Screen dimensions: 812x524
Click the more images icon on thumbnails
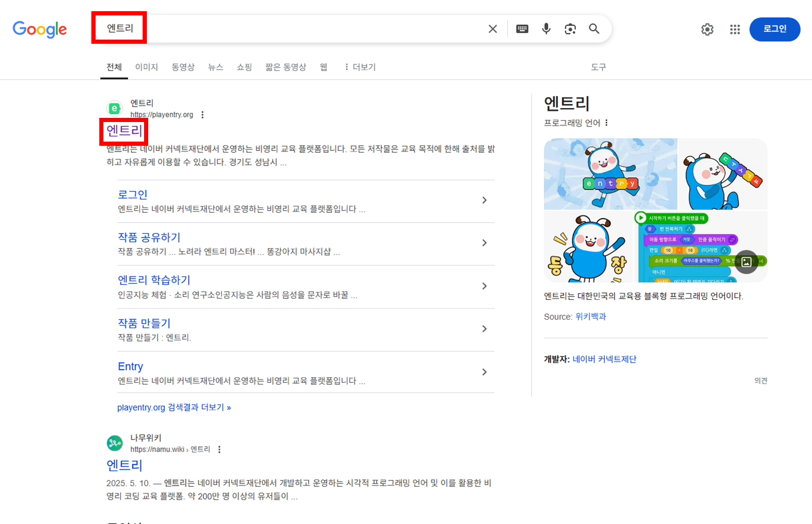(x=747, y=262)
